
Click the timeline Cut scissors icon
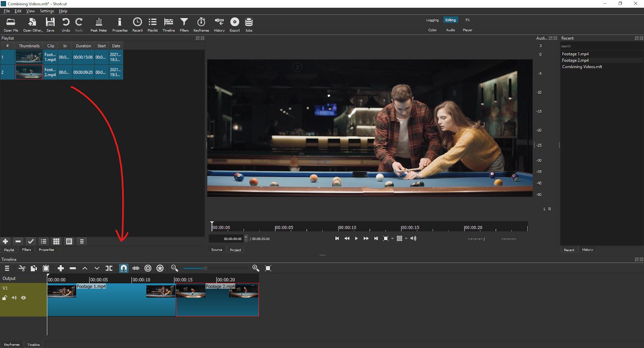point(22,268)
